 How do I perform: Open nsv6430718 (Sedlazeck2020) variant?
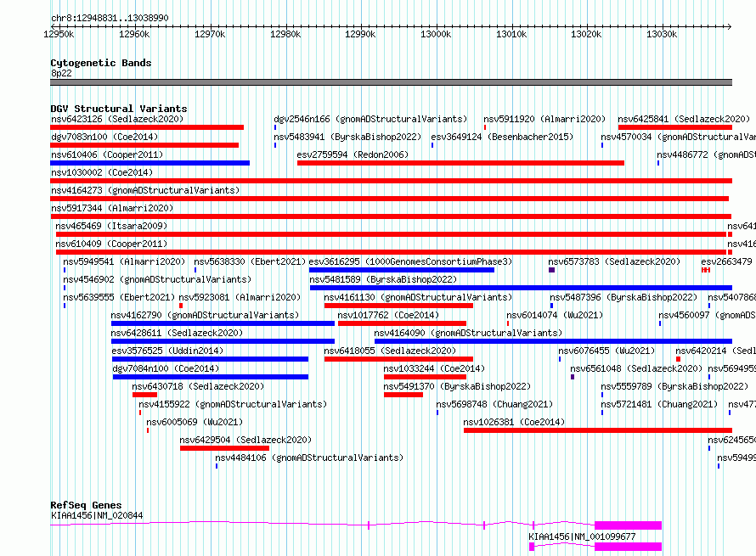198,386
